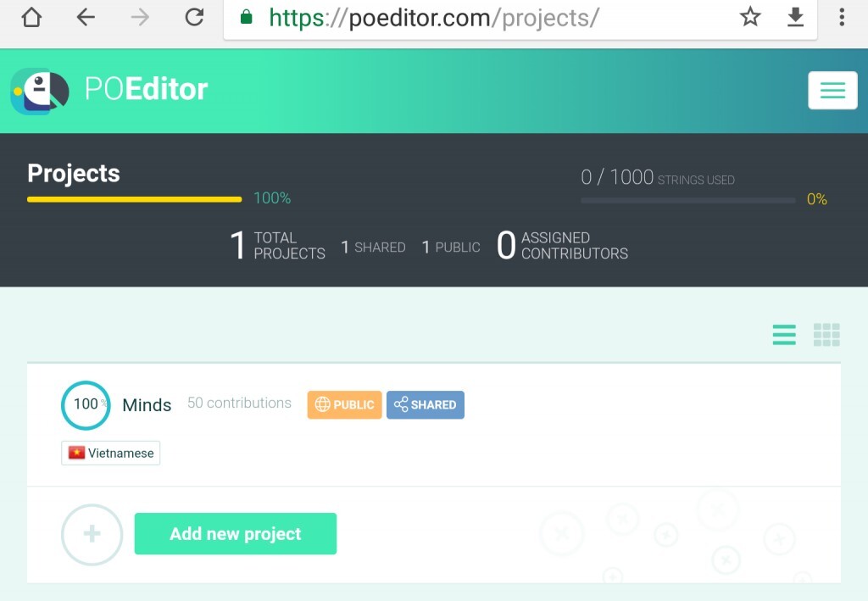The height and width of the screenshot is (601, 868).
Task: Switch to list view layout
Action: [x=784, y=335]
